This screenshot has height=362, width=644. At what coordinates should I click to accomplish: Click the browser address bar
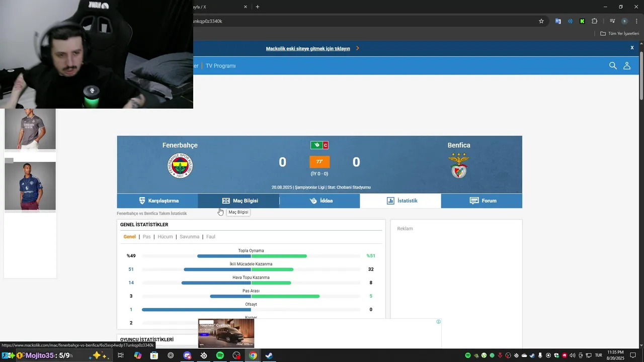click(x=362, y=21)
